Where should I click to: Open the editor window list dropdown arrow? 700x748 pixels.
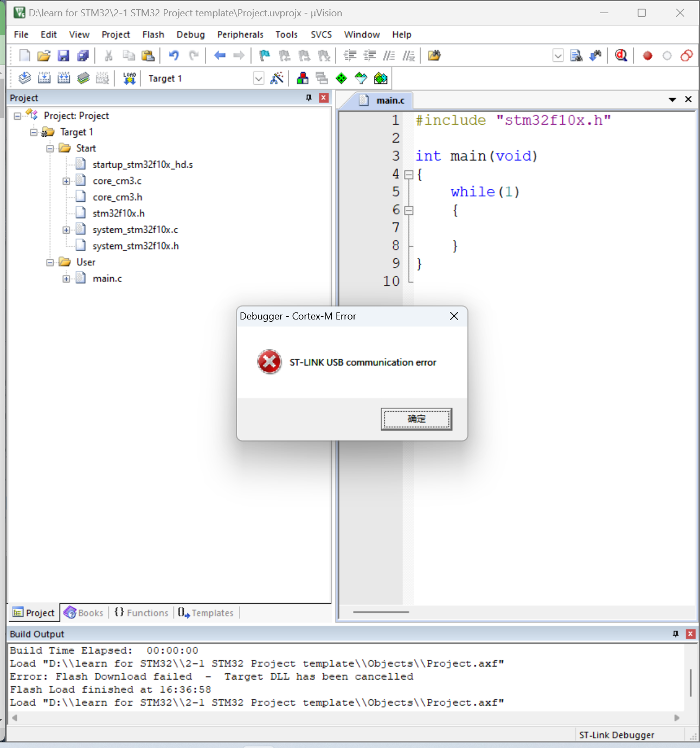[x=672, y=99]
